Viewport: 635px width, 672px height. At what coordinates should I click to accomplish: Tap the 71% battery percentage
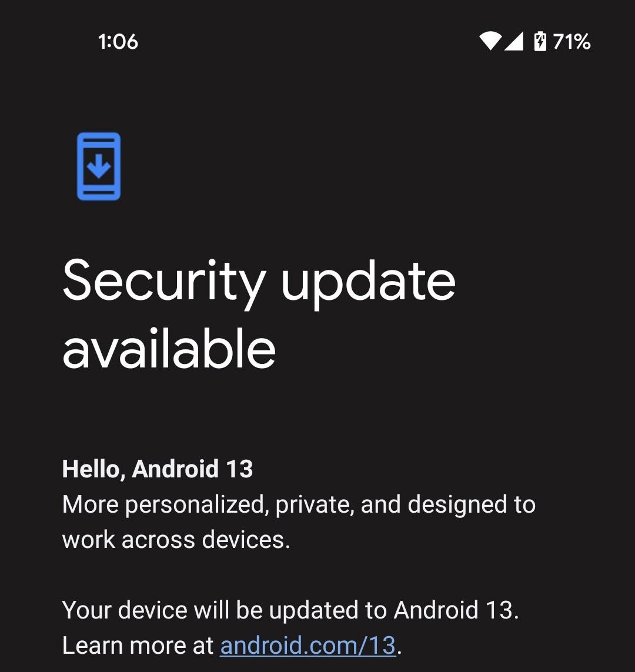(x=571, y=42)
